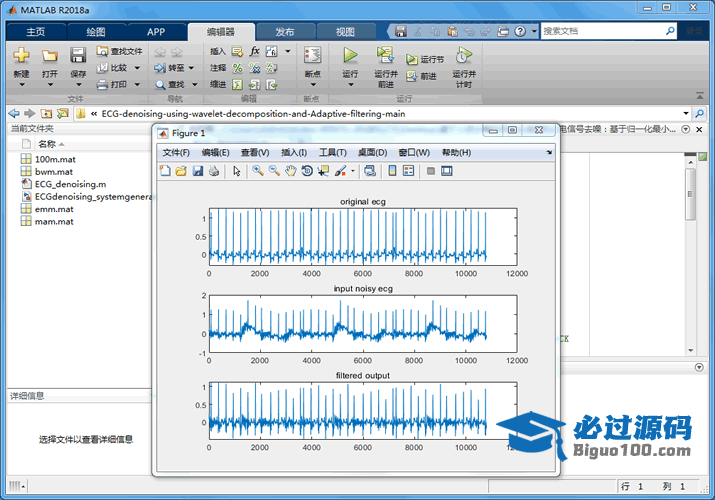Screen dimensions: 715x500
Task: Click New Figure icon in Figure toolbar
Action: point(165,171)
